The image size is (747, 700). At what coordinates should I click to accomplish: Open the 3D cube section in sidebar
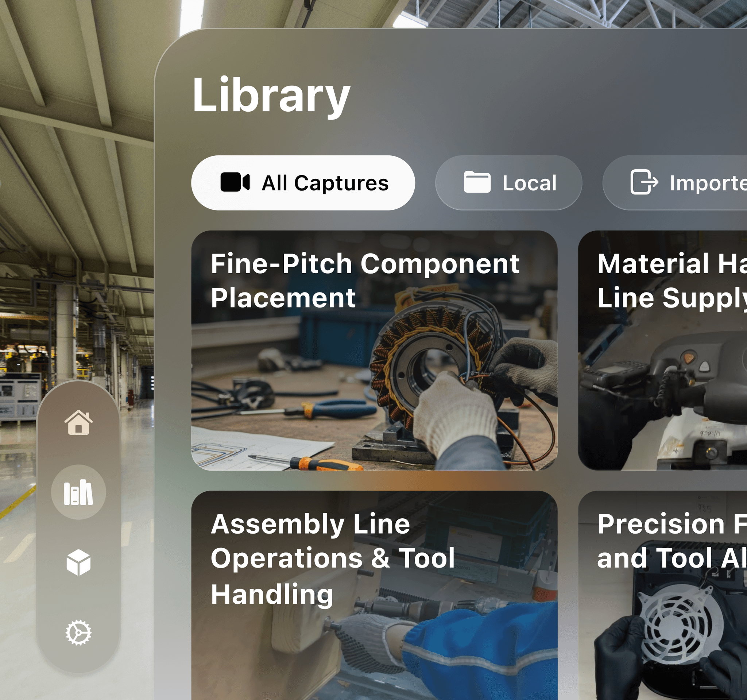[x=78, y=562]
